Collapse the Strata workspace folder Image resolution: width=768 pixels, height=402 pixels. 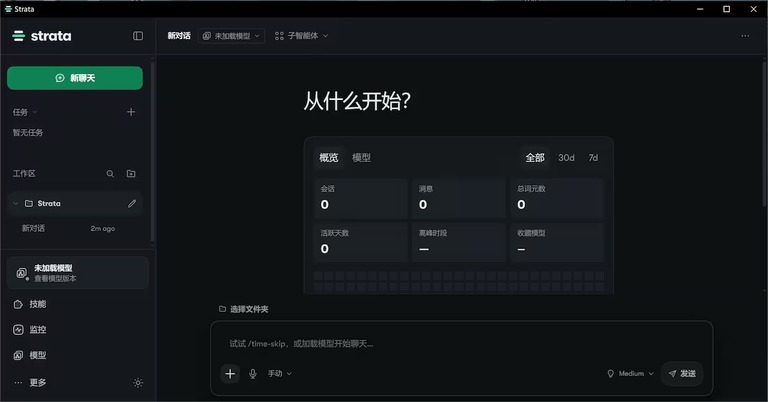(x=16, y=203)
